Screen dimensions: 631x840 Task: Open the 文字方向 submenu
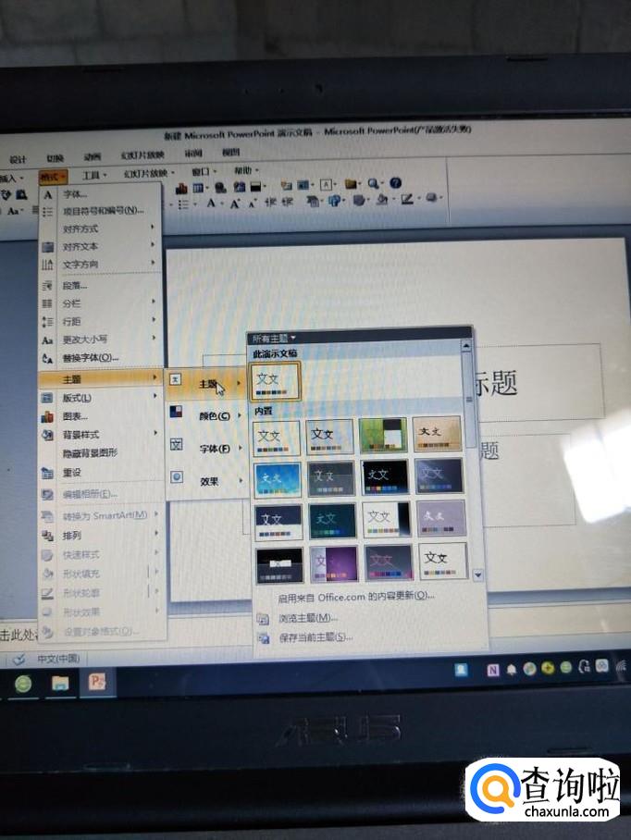(101, 264)
